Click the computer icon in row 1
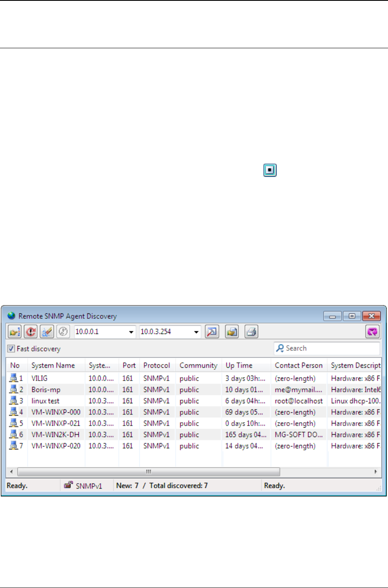Viewport: 388px width, 588px height. click(14, 378)
